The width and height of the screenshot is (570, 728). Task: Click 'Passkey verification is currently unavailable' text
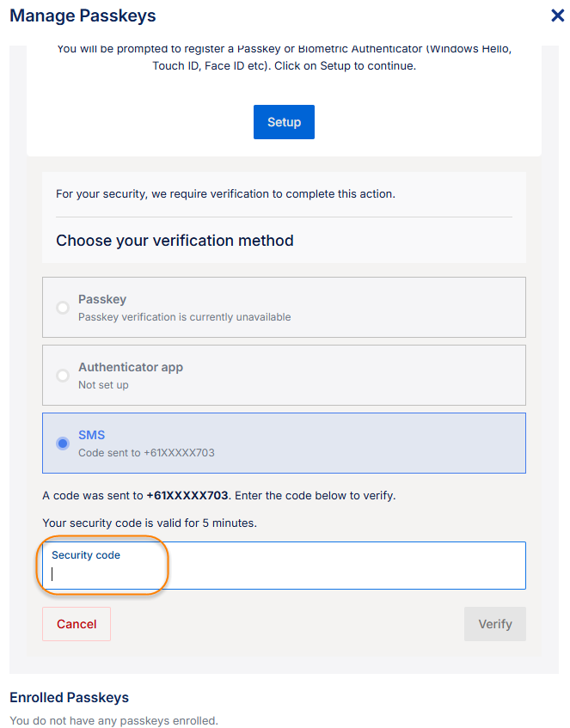coord(184,317)
